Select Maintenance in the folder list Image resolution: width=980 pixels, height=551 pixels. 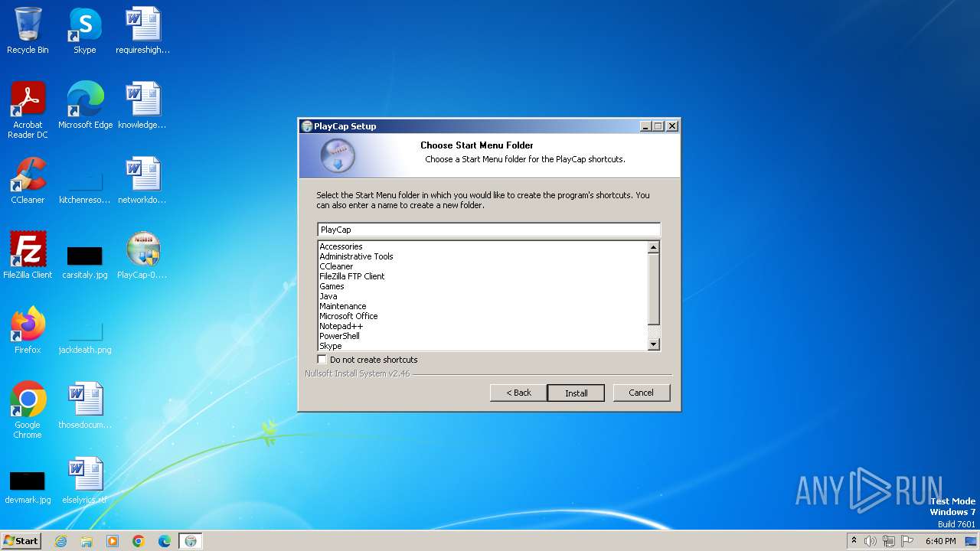click(342, 306)
